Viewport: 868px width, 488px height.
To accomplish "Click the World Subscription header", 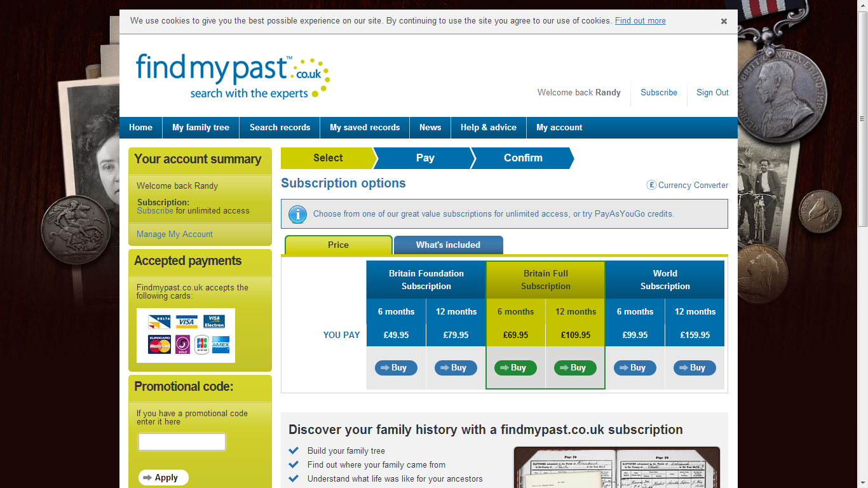I will pyautogui.click(x=665, y=280).
